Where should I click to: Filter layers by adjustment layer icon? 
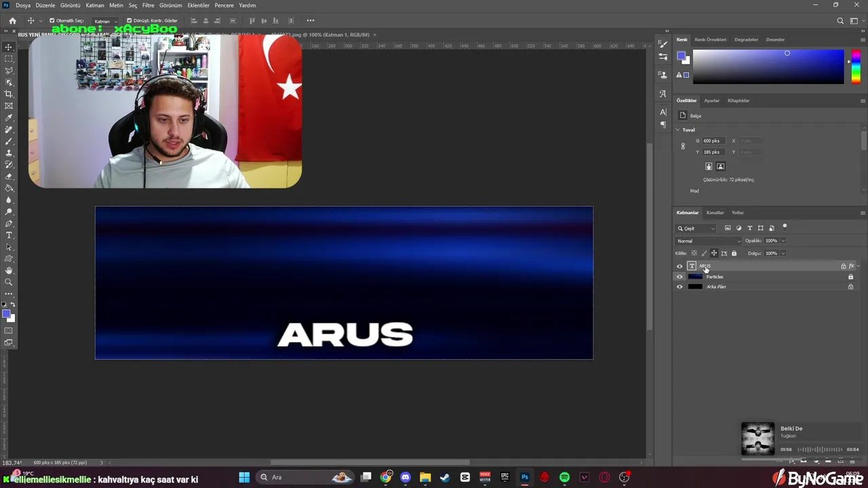click(738, 228)
